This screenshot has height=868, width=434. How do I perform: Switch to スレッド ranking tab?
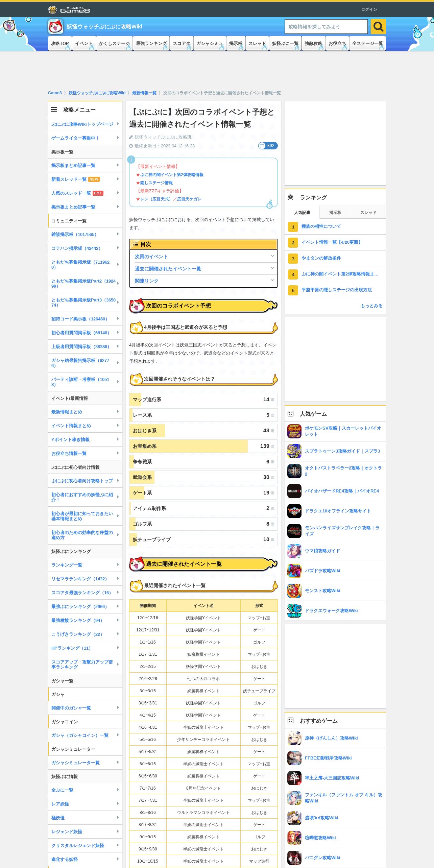(368, 212)
